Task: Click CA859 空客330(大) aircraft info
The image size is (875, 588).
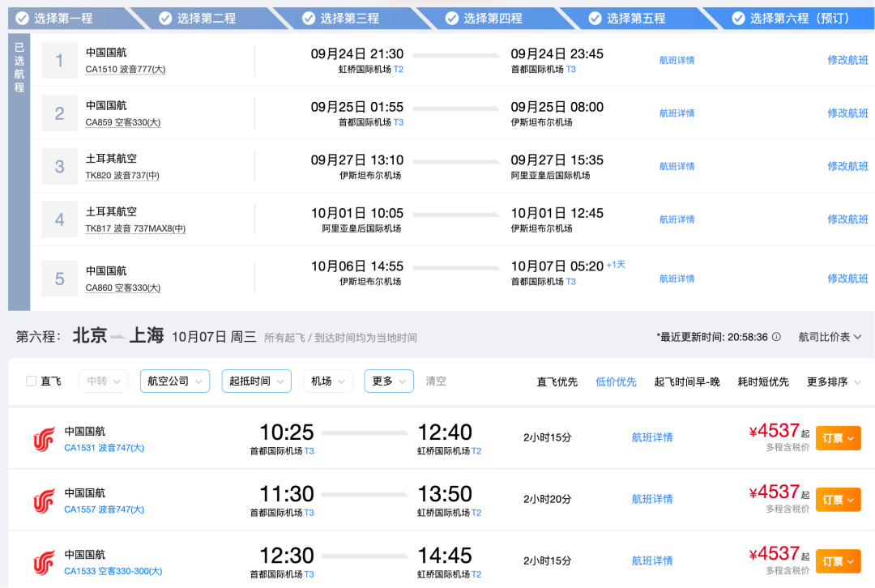Action: pos(123,123)
